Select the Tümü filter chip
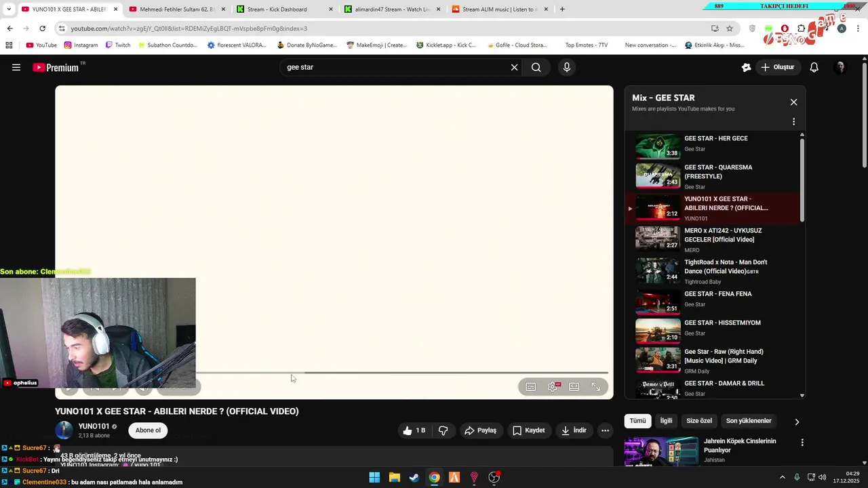This screenshot has width=868, height=488. (638, 421)
